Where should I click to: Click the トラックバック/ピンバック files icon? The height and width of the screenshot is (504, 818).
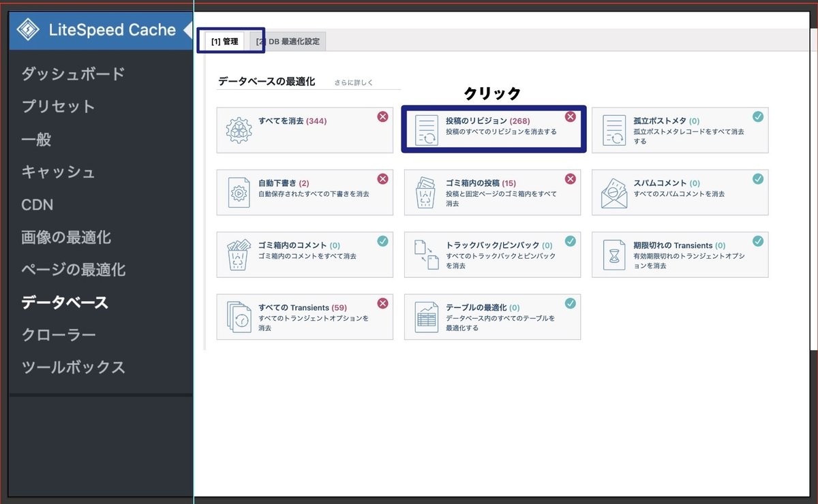click(427, 255)
